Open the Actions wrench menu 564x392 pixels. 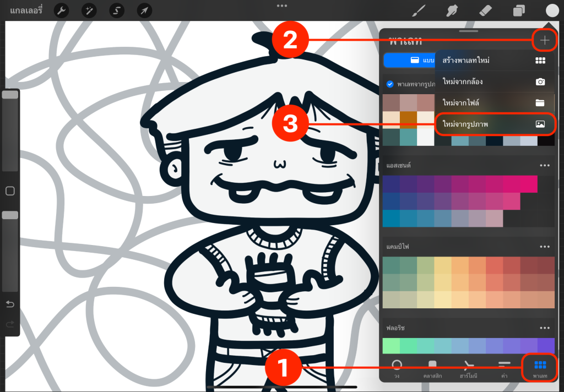coord(61,10)
